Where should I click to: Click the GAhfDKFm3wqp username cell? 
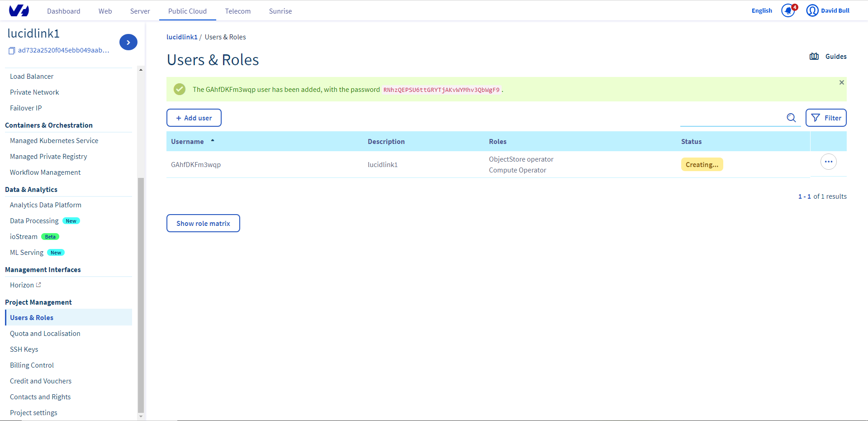pos(196,165)
